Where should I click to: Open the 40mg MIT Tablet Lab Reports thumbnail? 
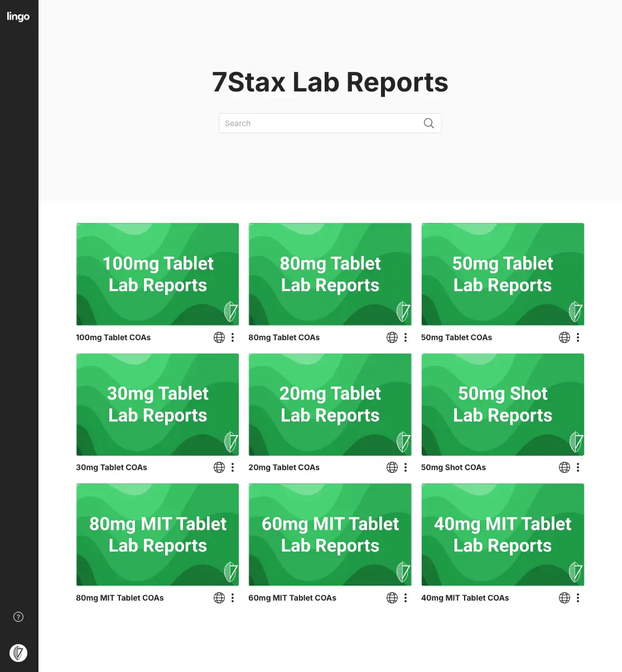click(x=503, y=535)
